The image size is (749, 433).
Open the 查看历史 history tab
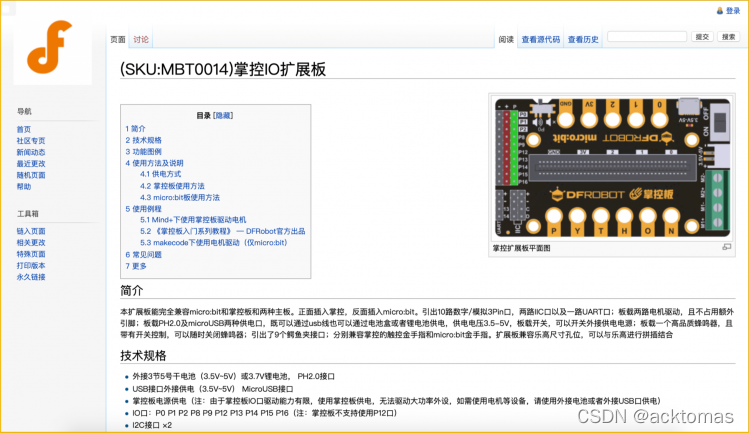click(583, 39)
